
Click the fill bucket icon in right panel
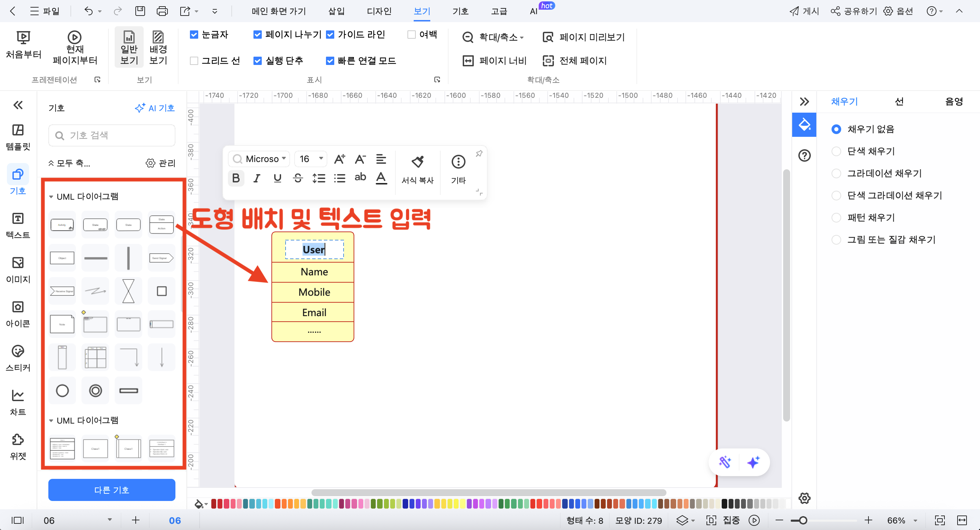tap(804, 124)
